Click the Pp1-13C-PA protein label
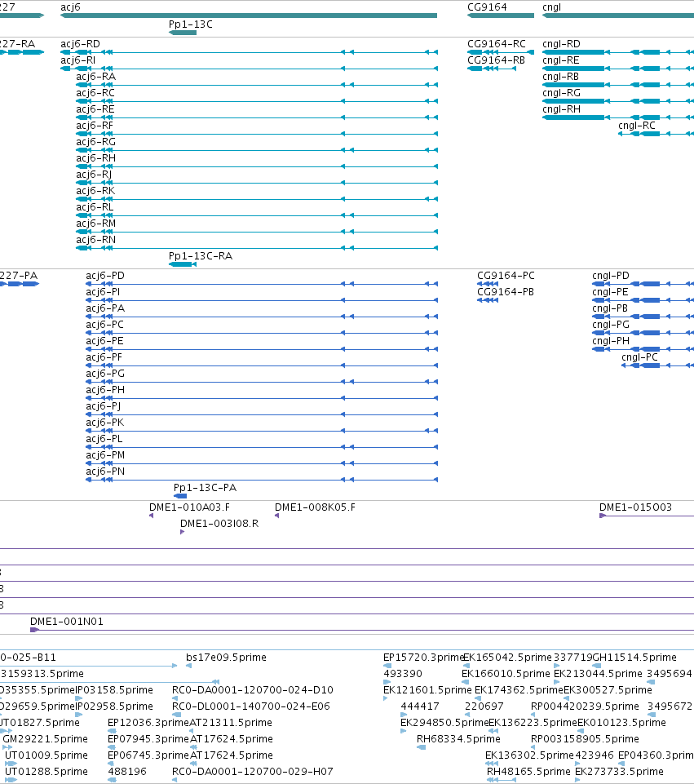The image size is (694, 784). tap(205, 488)
